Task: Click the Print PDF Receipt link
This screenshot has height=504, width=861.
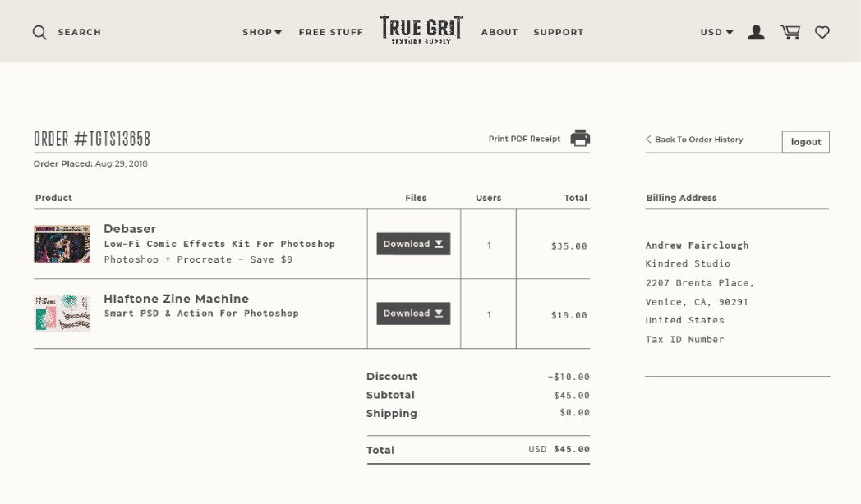Action: [x=524, y=139]
